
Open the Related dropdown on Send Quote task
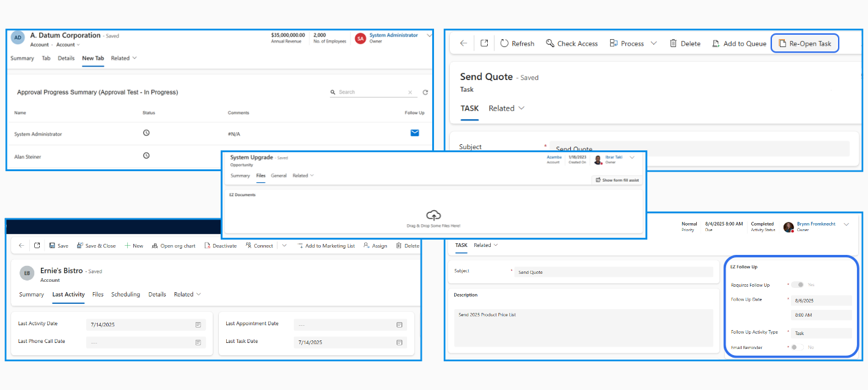coord(502,108)
